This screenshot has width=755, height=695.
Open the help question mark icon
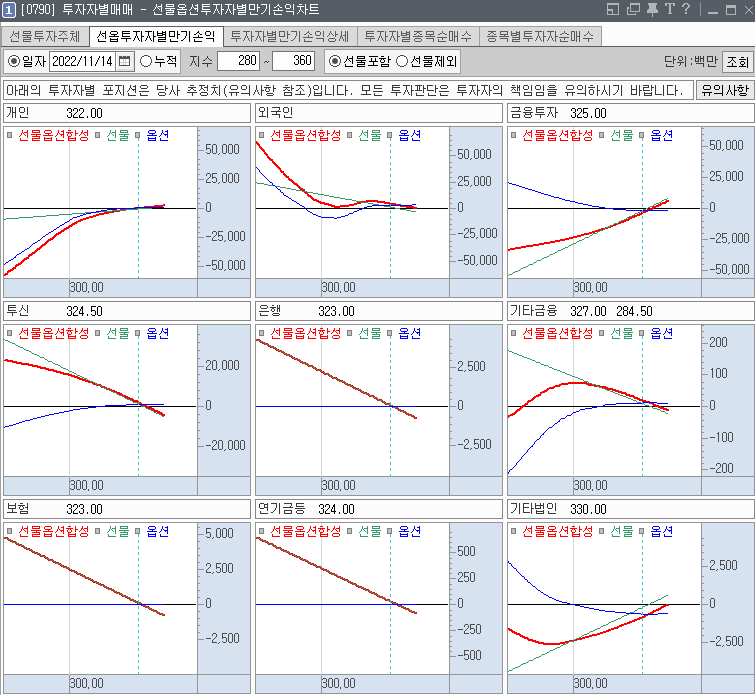pos(686,10)
